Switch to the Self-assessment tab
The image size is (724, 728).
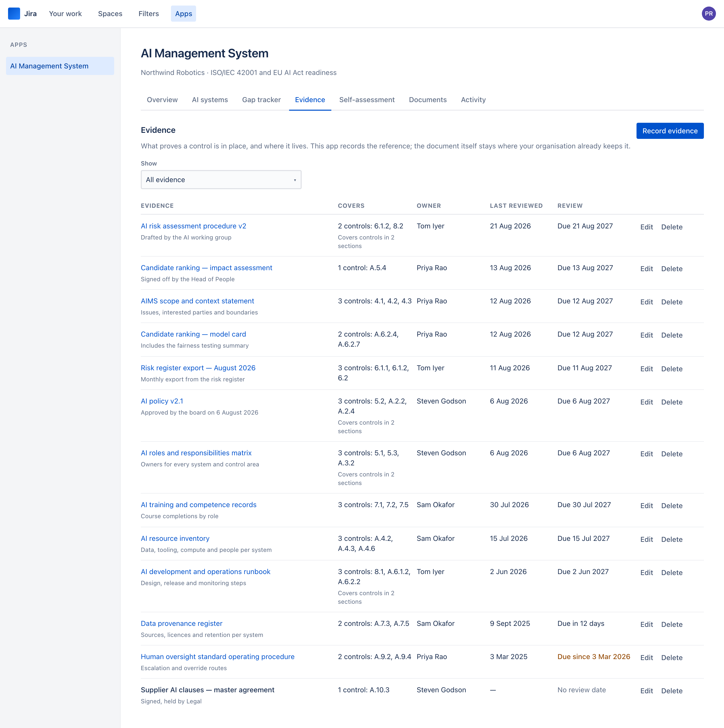(x=367, y=100)
